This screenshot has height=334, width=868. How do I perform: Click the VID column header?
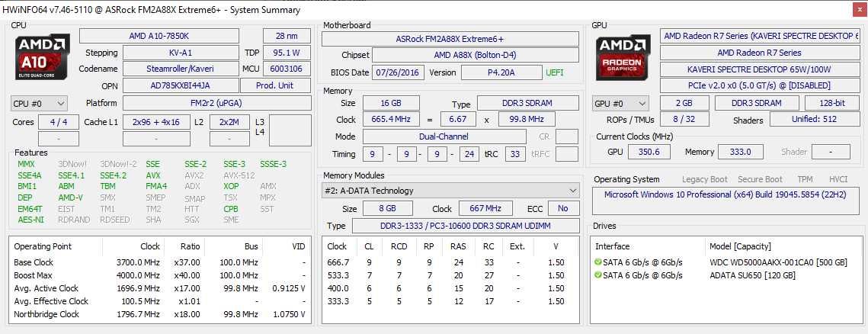click(x=299, y=246)
